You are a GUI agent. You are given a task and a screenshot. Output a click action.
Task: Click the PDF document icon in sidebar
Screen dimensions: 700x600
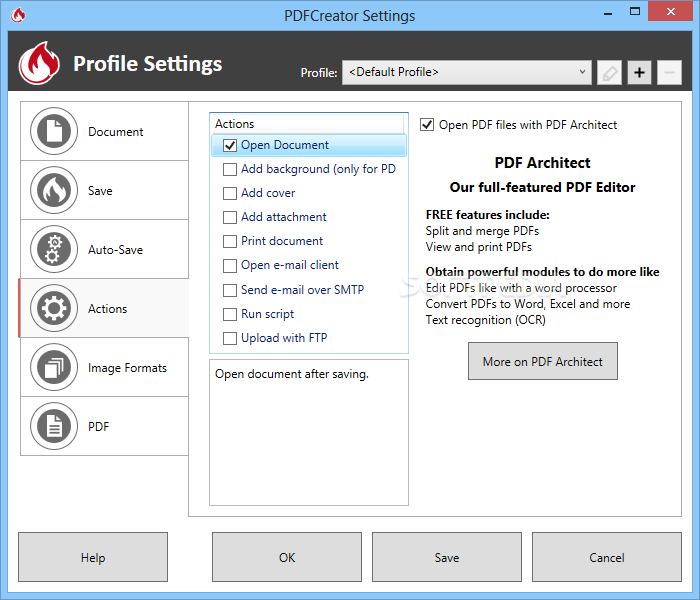click(x=54, y=426)
